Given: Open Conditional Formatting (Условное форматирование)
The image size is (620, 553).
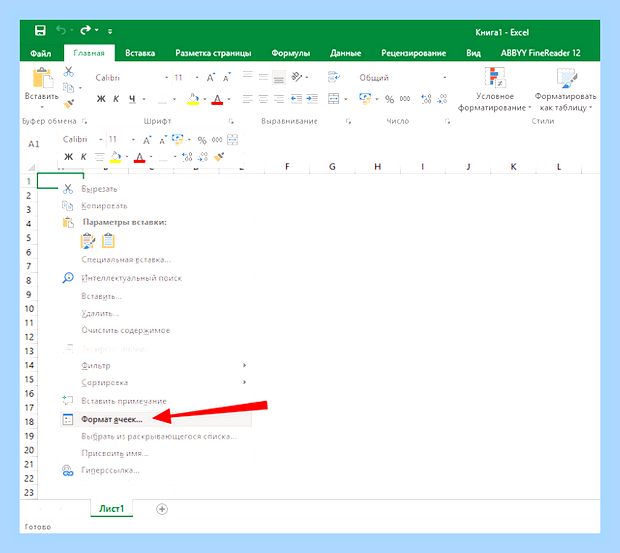Looking at the screenshot, I should point(495,90).
